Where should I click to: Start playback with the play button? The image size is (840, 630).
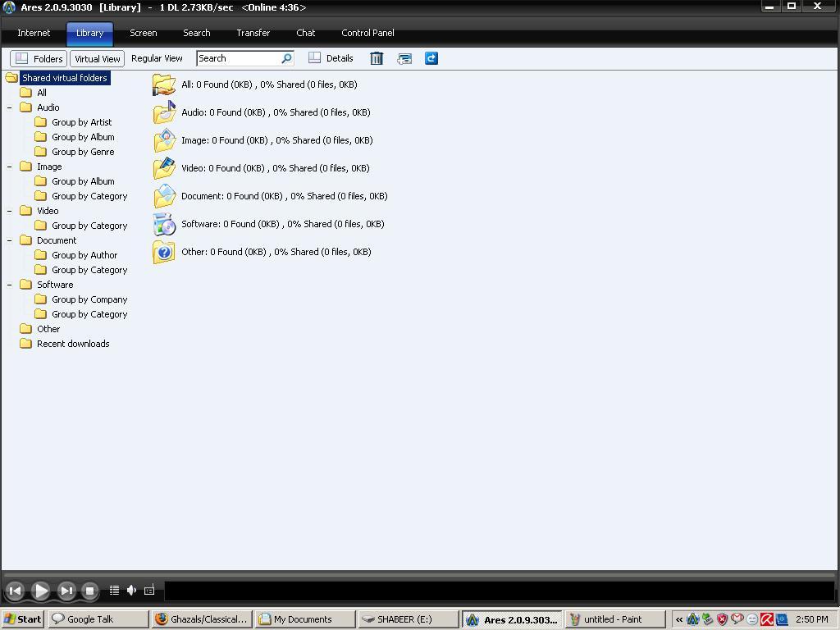coord(41,591)
